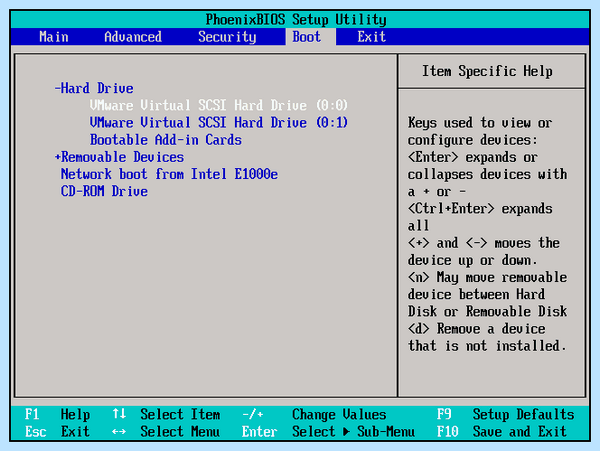Screen dimensions: 600x451
Task: Select Network boot from Intel E1000e
Action: [169, 174]
